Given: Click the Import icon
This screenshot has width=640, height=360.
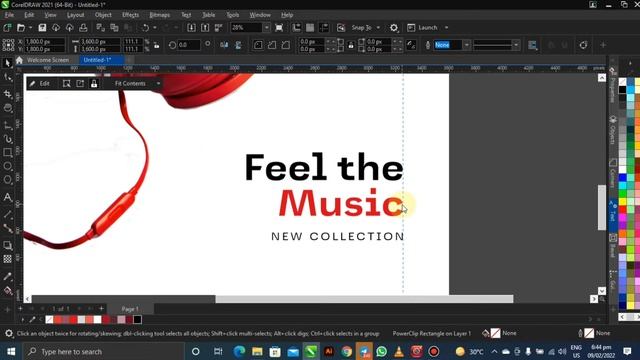Looking at the screenshot, I should pos(191,28).
